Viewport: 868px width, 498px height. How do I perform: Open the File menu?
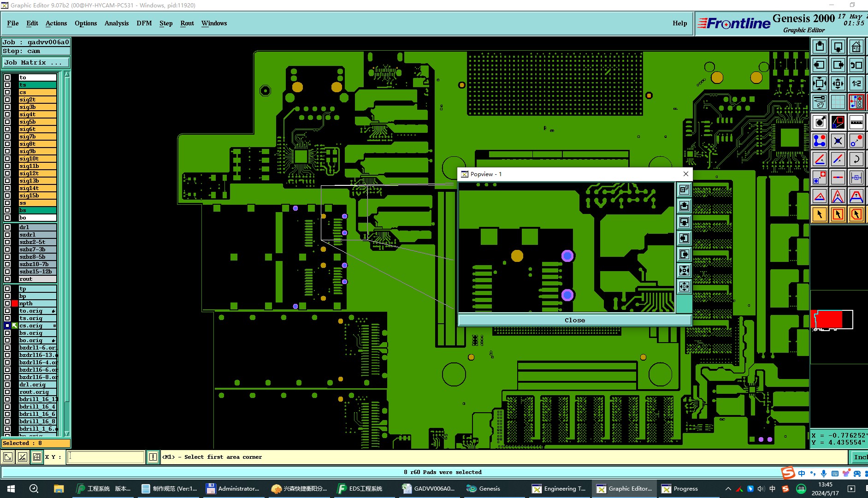13,23
